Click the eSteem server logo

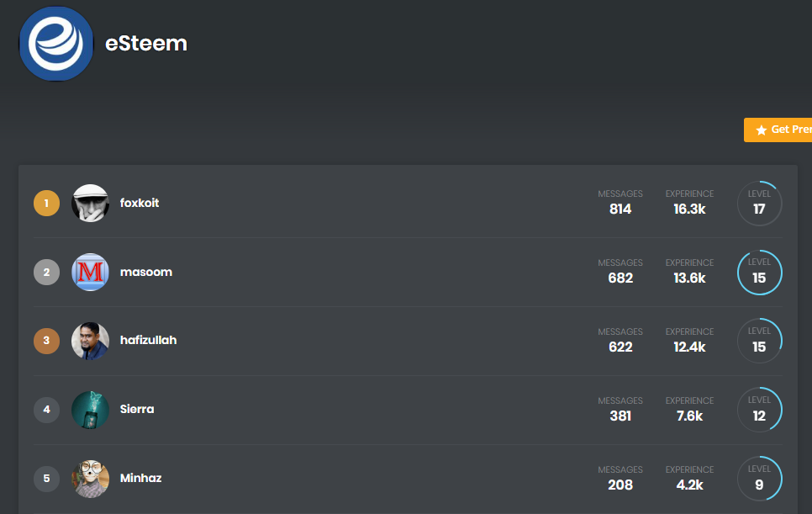click(56, 44)
